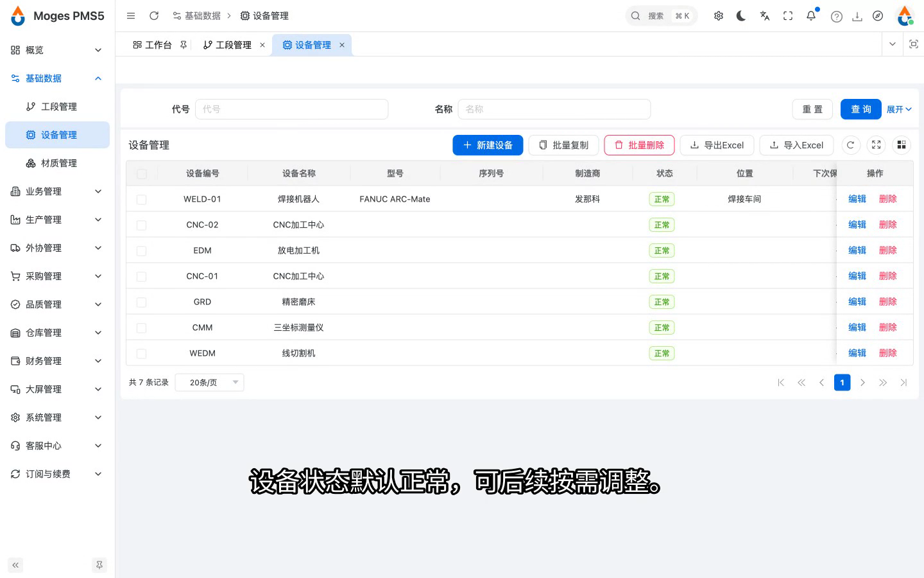Collapse the 基础数据 sidebar menu

57,78
